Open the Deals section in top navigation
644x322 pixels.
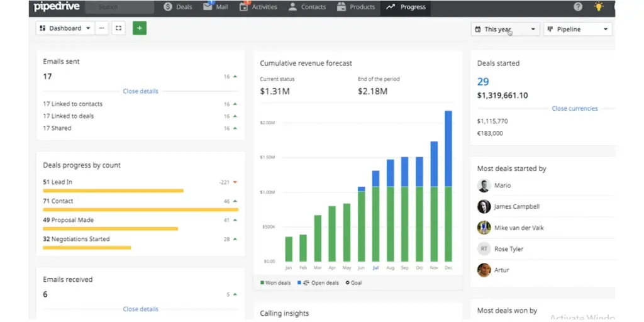click(x=177, y=7)
